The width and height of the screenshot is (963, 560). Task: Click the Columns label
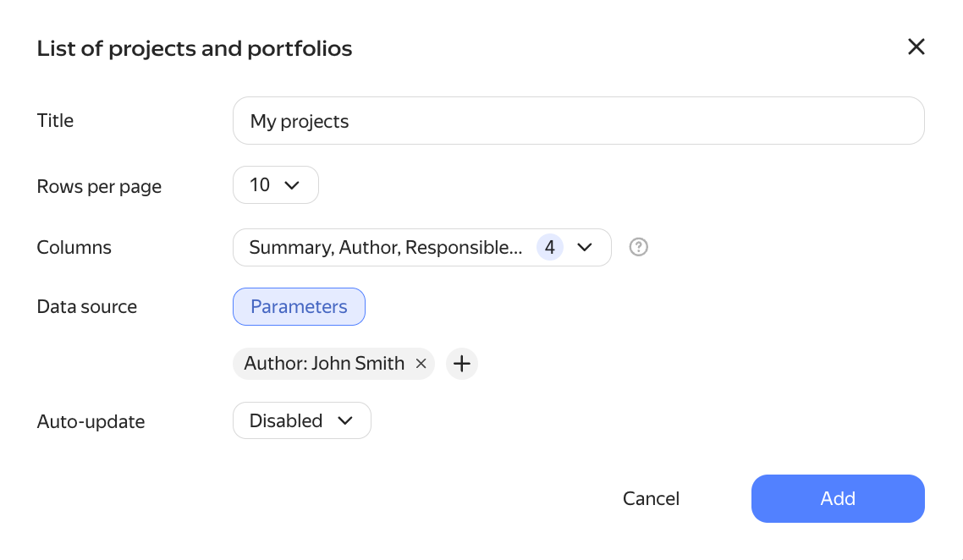tap(74, 248)
